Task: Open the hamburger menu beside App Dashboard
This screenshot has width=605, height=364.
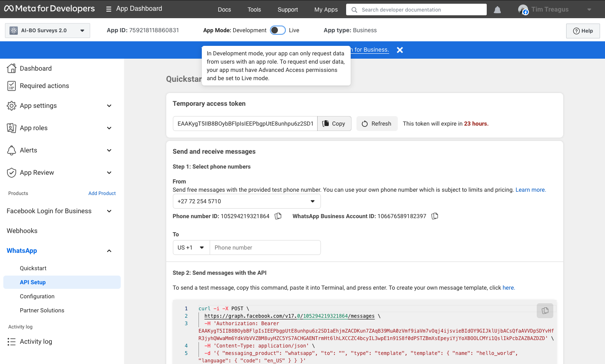Action: [x=109, y=9]
